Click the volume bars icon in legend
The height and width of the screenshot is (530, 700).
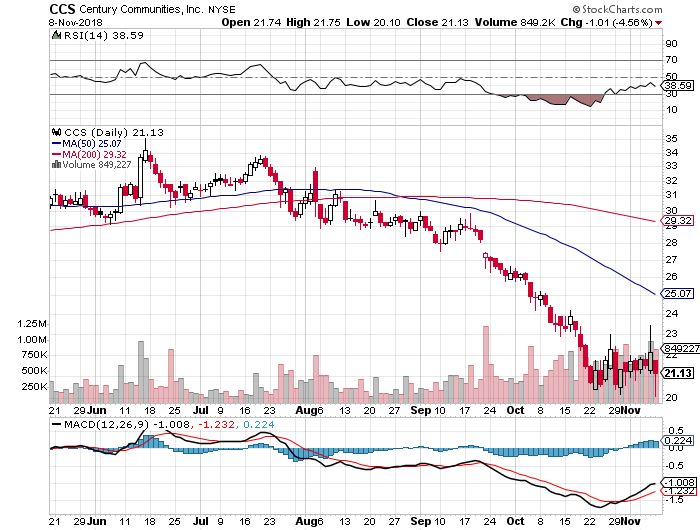point(56,165)
